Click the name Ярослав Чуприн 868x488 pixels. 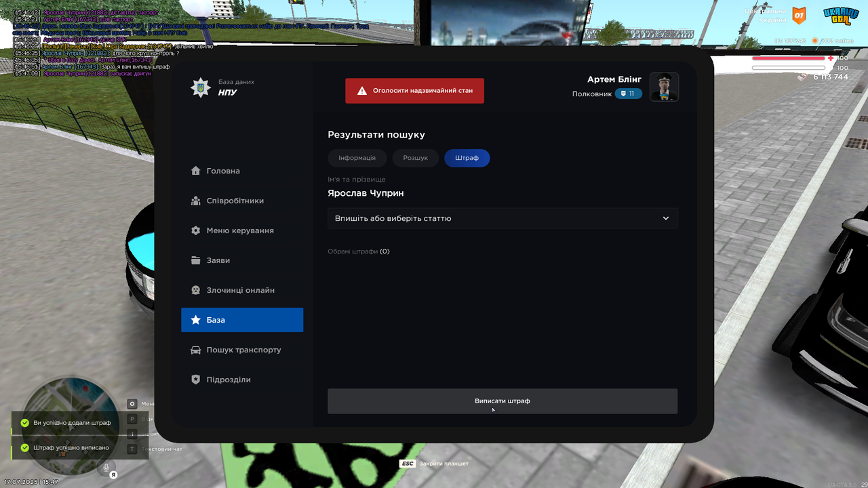pos(366,193)
